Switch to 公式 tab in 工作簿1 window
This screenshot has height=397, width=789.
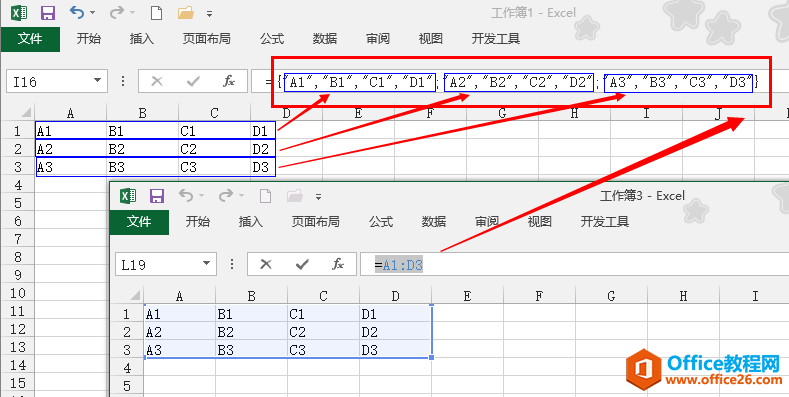(272, 39)
